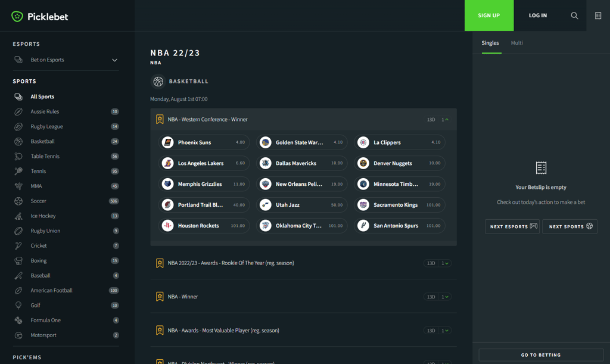The height and width of the screenshot is (364, 610).
Task: Click the Table Tennis sidebar icon
Action: 18,156
